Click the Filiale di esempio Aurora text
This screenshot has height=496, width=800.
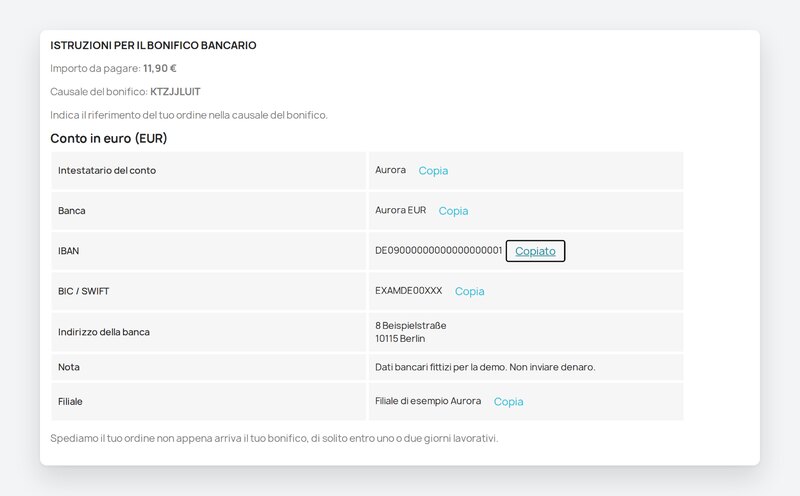[428, 401]
